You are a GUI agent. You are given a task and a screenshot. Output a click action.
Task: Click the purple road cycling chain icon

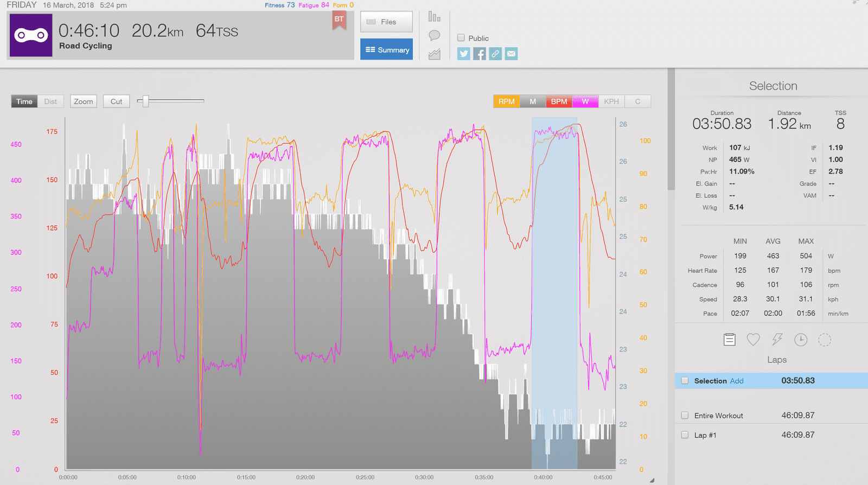tap(31, 35)
